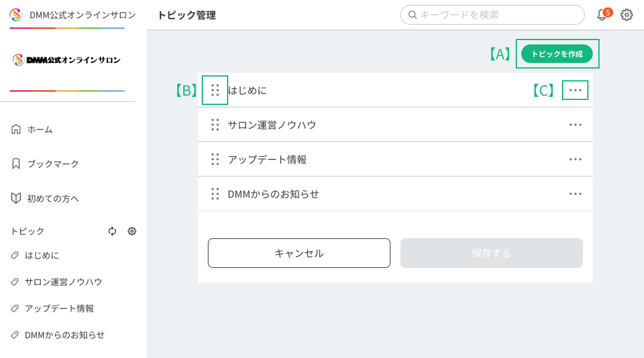
Task: Click the topic refresh icon in sidebar
Action: [x=112, y=231]
